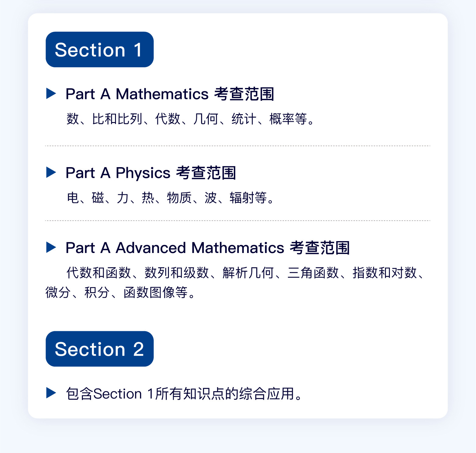Click the line 微分、积分、函数图像等

120,292
